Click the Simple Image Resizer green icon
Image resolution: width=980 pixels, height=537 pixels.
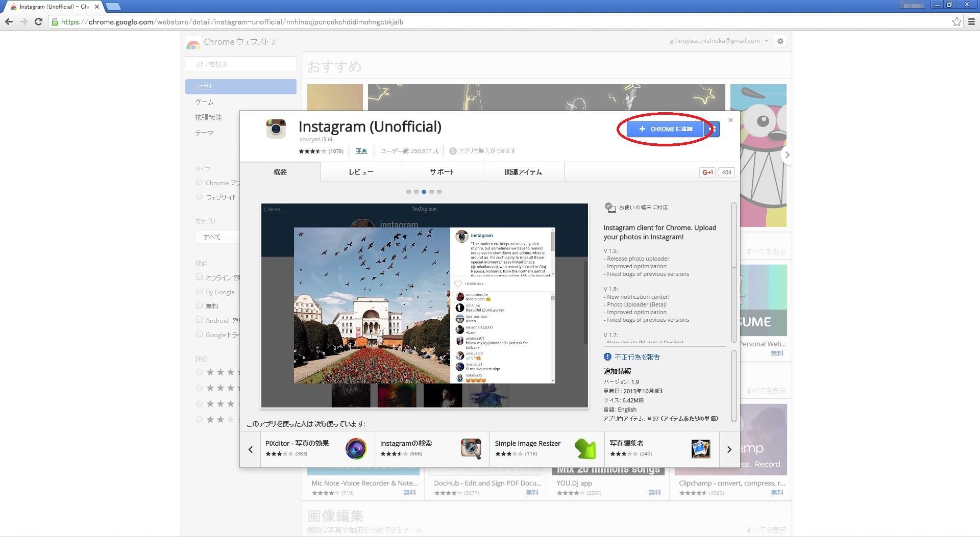point(585,449)
